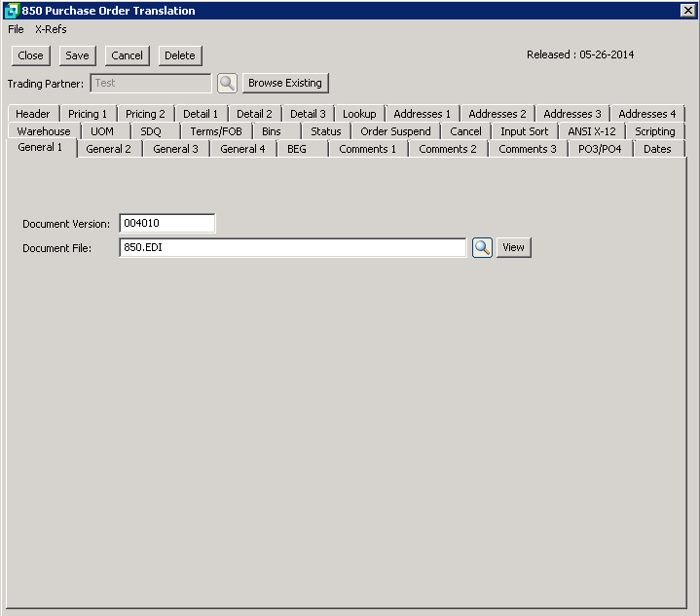Click the Document File browse magnifier icon
The image size is (700, 616).
click(482, 248)
